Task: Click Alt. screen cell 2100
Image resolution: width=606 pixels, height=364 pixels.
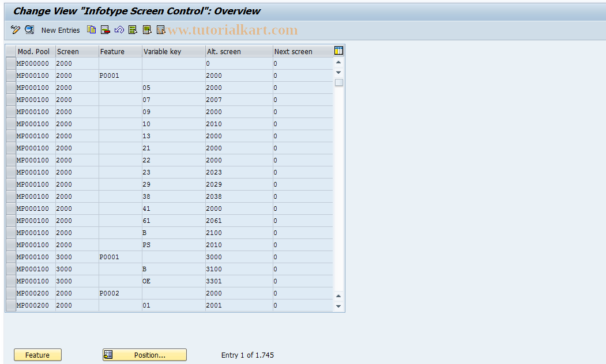Action: point(239,233)
